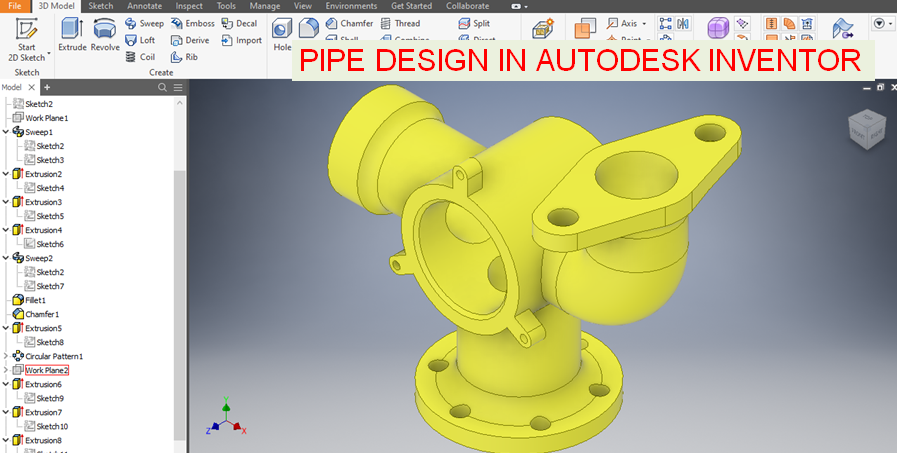Open the ribbon appearance dropdown arrow
Image resolution: width=897 pixels, height=453 pixels.
point(525,6)
